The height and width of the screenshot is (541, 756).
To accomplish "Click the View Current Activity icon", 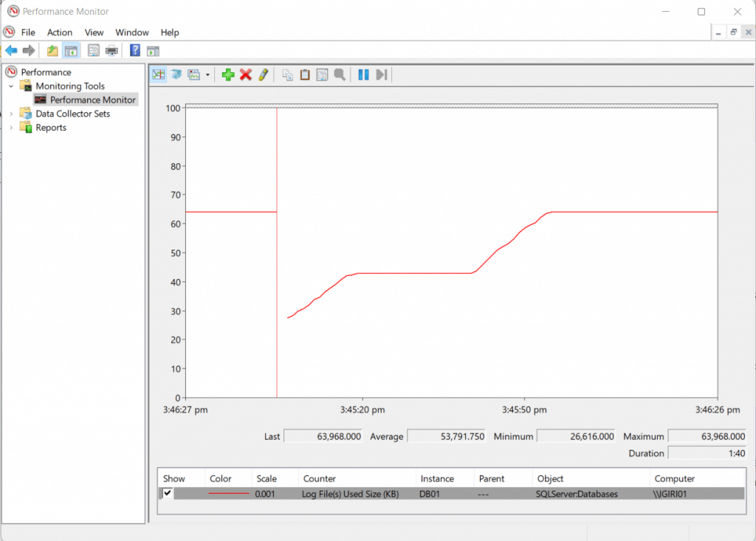I will coord(159,75).
